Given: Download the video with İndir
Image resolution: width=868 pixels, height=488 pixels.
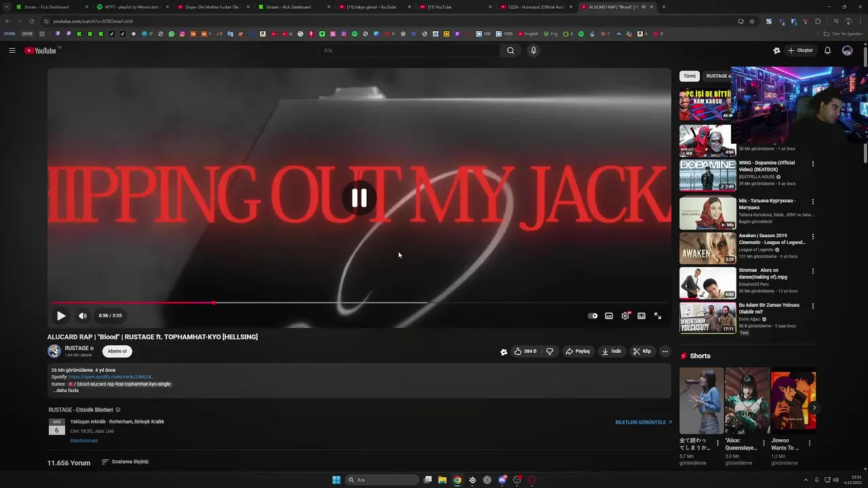Looking at the screenshot, I should [x=612, y=351].
